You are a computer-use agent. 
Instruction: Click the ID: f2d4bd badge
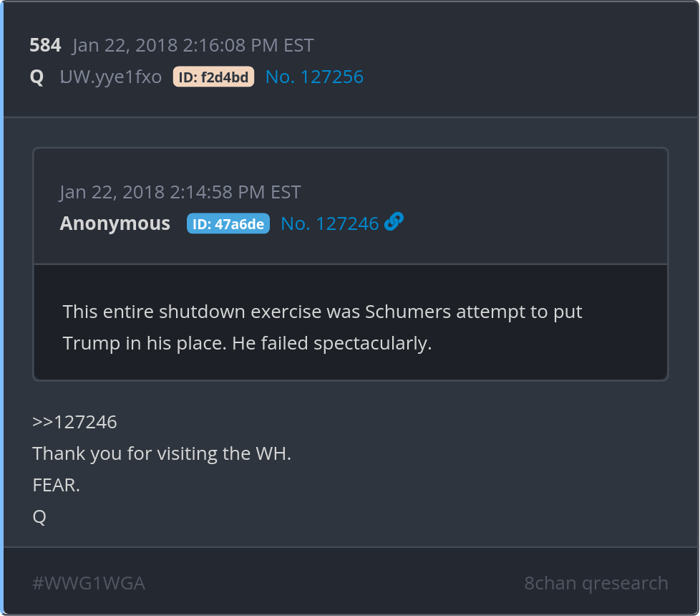pos(213,77)
